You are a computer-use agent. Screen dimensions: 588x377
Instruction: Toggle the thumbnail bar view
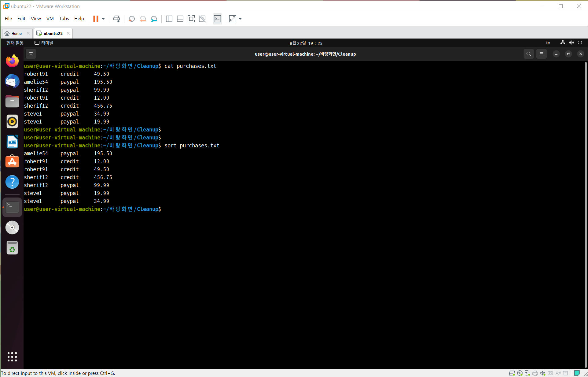point(180,19)
